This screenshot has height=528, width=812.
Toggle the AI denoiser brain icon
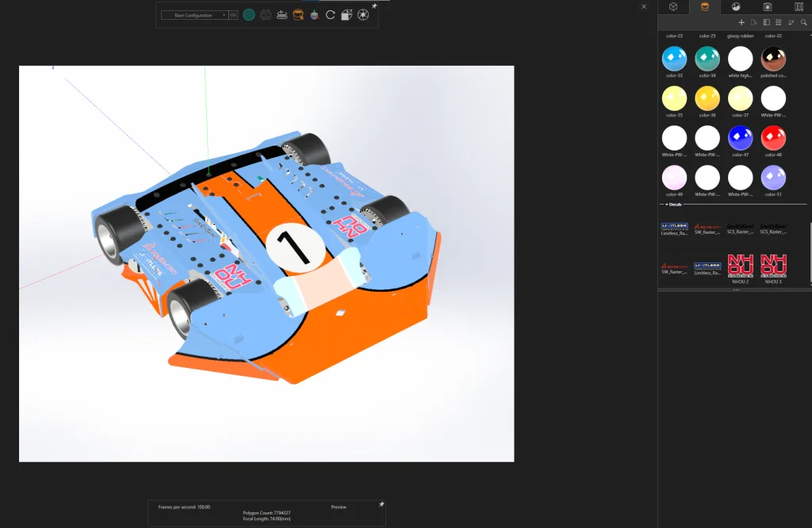[x=266, y=15]
